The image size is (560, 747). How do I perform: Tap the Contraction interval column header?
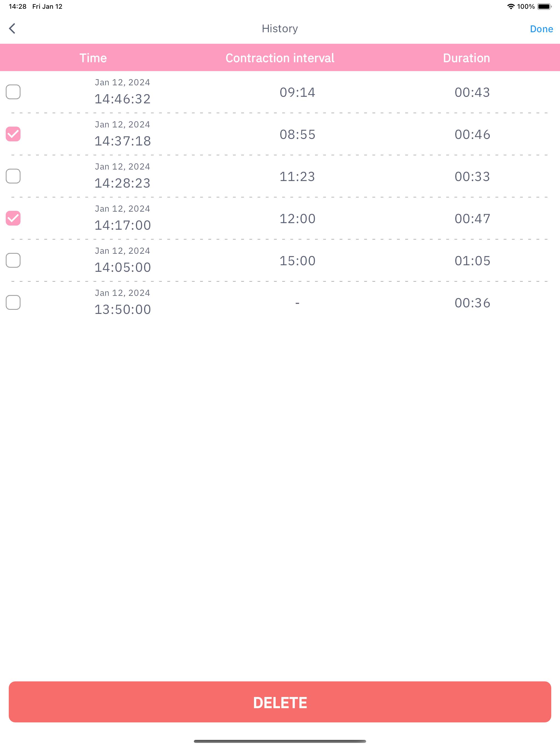pos(280,58)
